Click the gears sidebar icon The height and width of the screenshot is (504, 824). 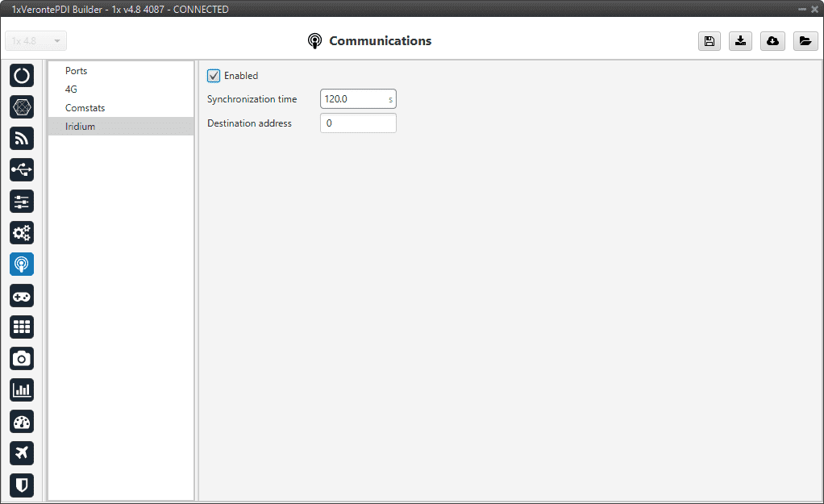coord(22,233)
